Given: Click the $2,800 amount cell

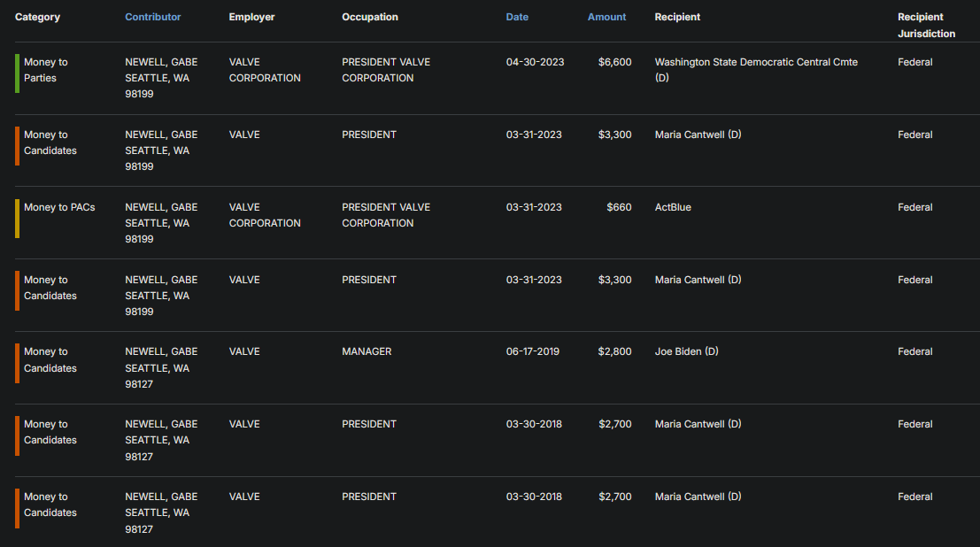Looking at the screenshot, I should coord(614,351).
